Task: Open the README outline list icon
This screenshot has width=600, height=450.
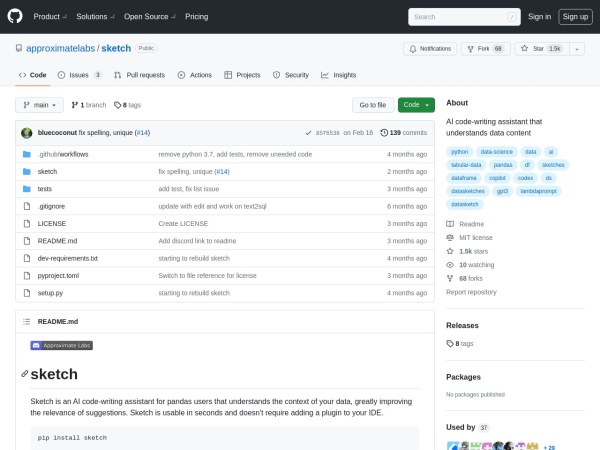Action: 26,321
